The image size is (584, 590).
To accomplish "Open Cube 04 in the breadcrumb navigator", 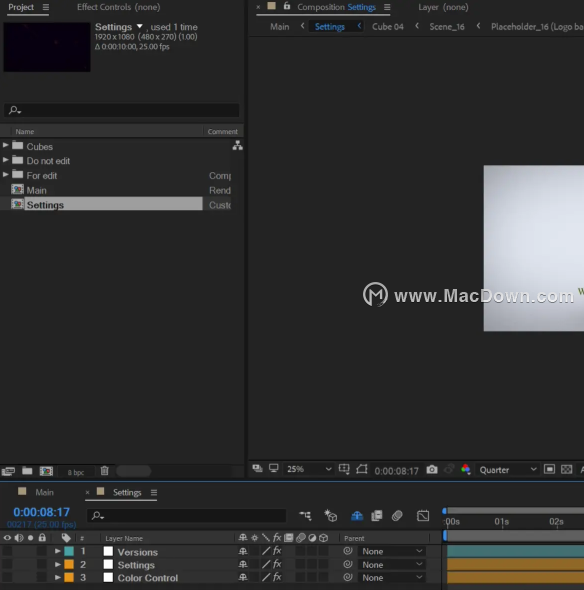I will [x=388, y=27].
